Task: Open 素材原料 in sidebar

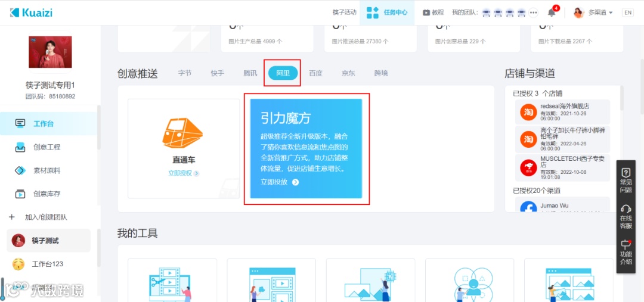Action: coord(48,170)
